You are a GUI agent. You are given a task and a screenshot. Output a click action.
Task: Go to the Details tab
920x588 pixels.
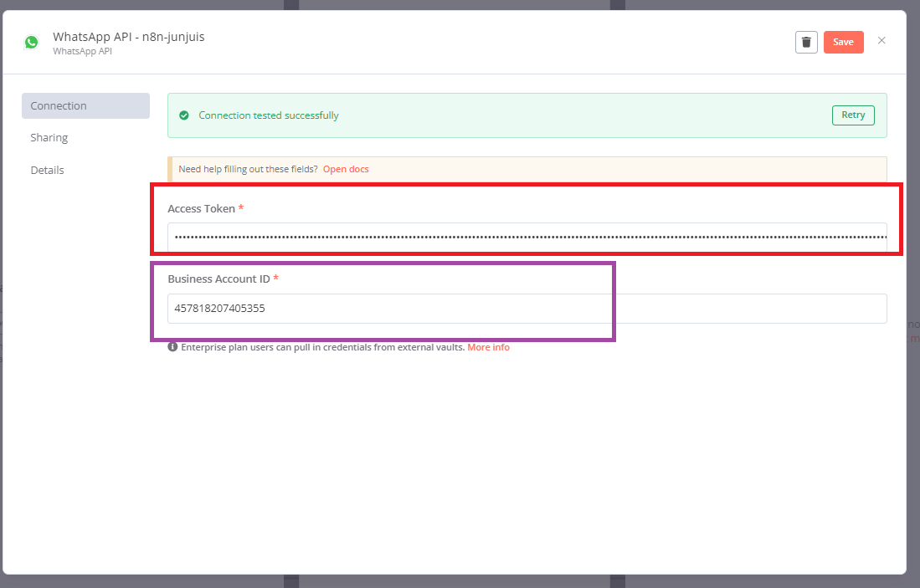click(x=48, y=170)
